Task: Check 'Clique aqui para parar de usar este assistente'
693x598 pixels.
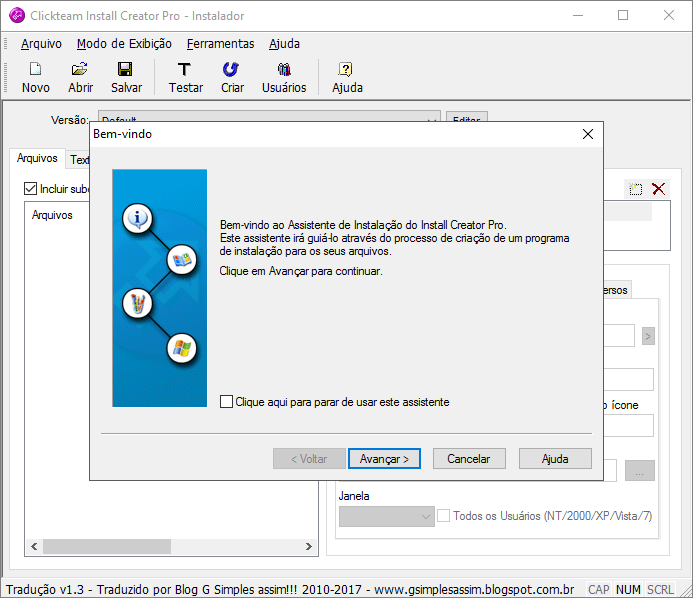Action: click(x=226, y=402)
